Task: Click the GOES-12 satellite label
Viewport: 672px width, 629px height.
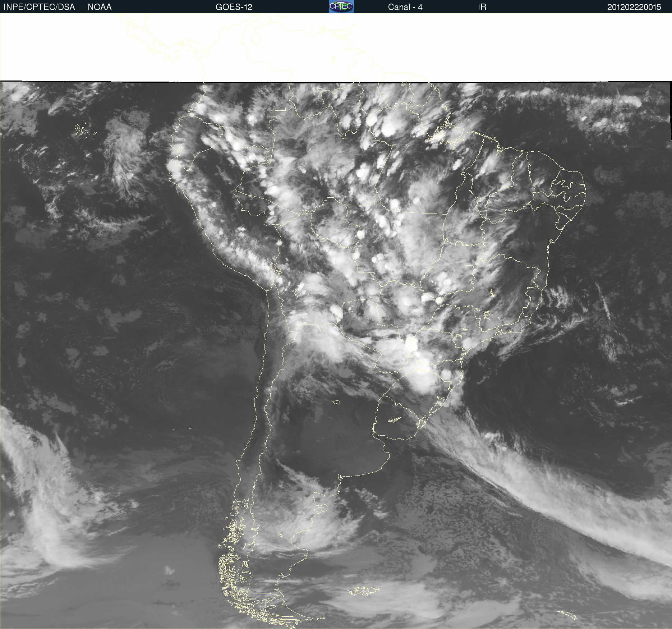Action: pyautogui.click(x=234, y=7)
